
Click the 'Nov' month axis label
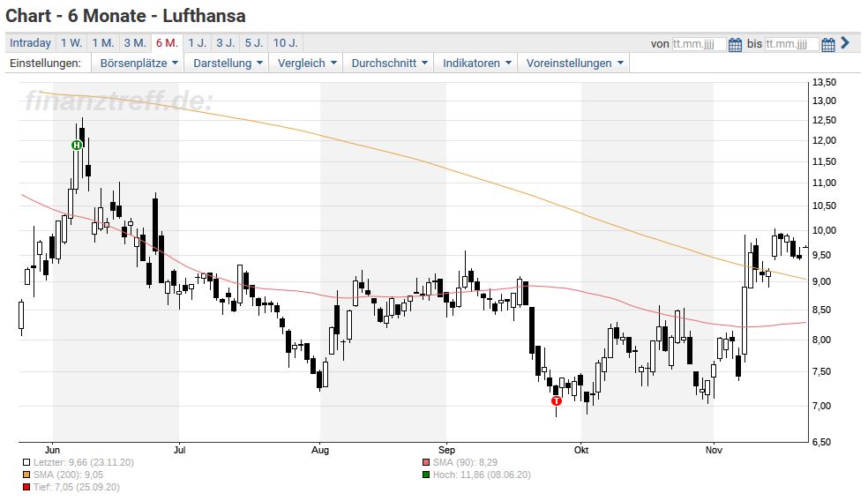(x=714, y=450)
